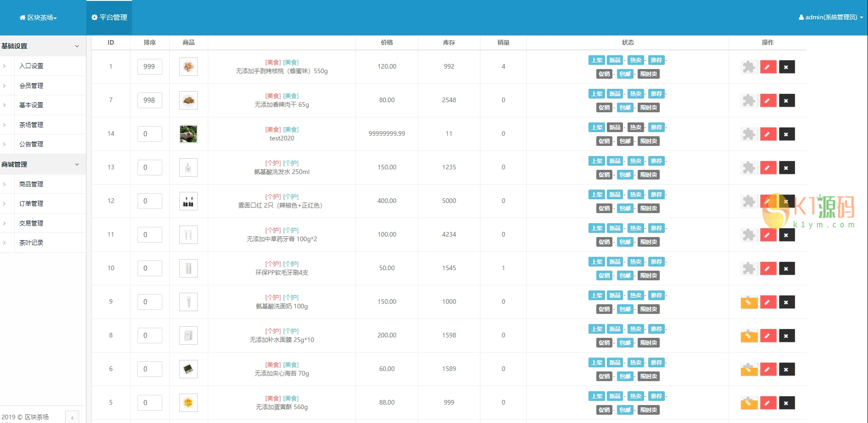Collapse the 商城管理 sidebar section
Screen dimensions: 868x423
[43, 164]
